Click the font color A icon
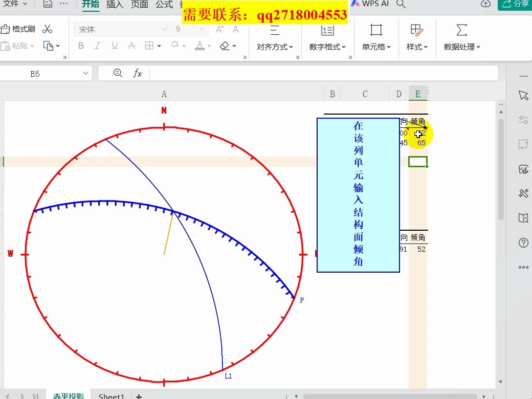The width and height of the screenshot is (532, 399). pyautogui.click(x=200, y=46)
